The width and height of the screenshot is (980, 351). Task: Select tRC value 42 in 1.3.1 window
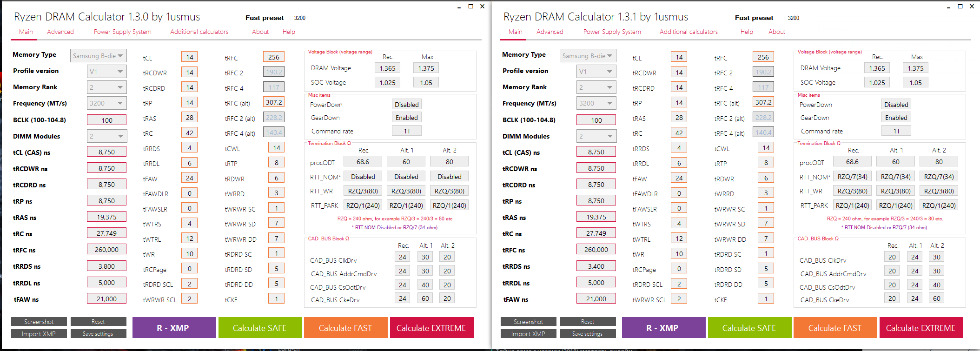[679, 133]
